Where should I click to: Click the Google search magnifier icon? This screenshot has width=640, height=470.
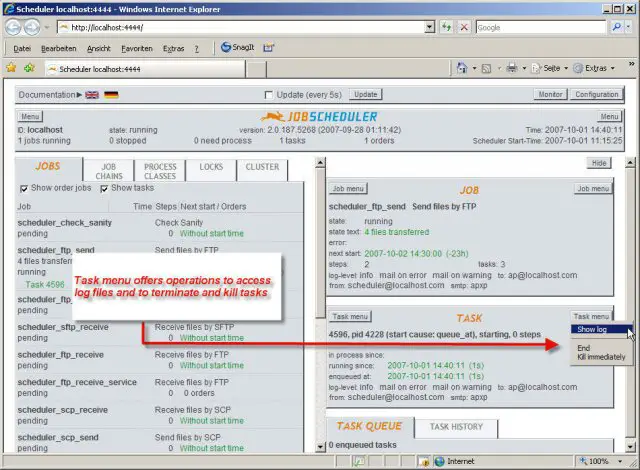[x=616, y=27]
